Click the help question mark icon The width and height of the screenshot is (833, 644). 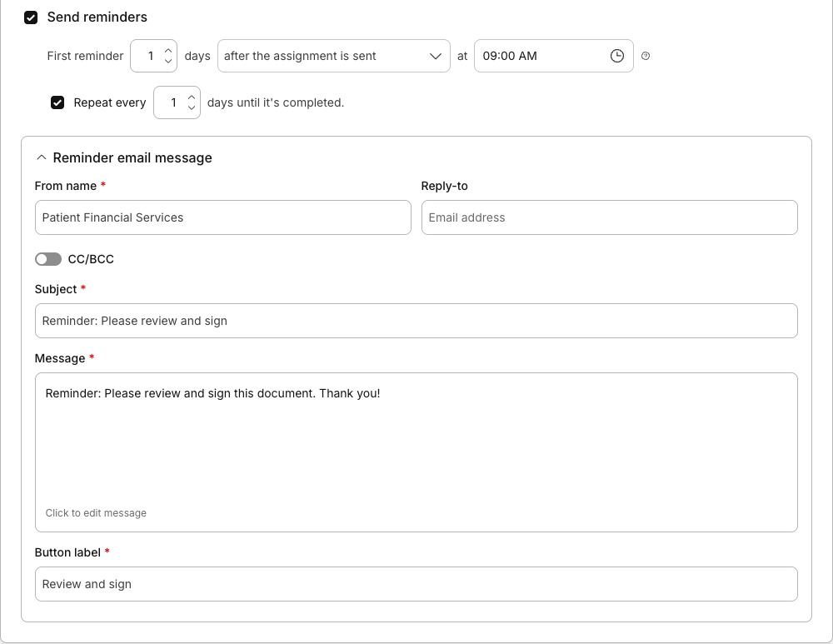point(646,56)
